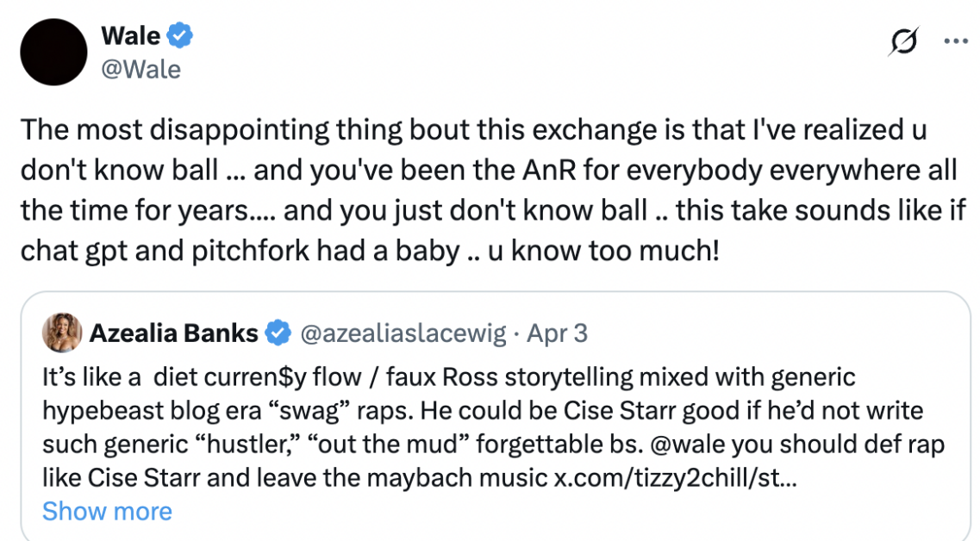
Task: Open the quoted Azealia Banks tweet body
Action: tap(494, 427)
